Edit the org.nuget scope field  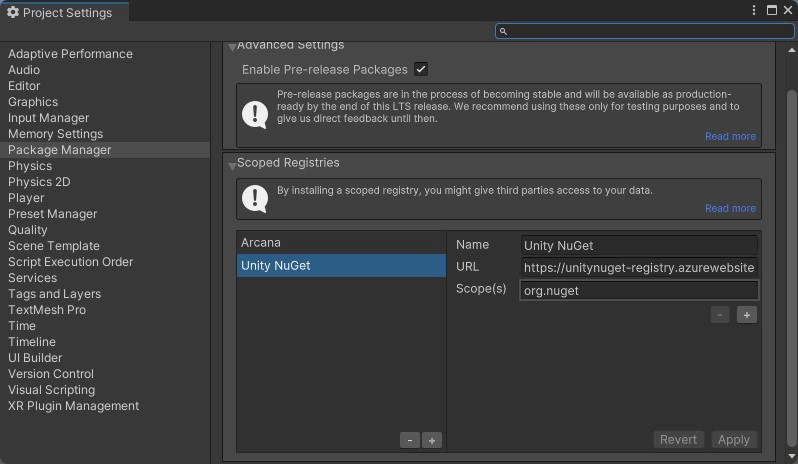coord(639,291)
